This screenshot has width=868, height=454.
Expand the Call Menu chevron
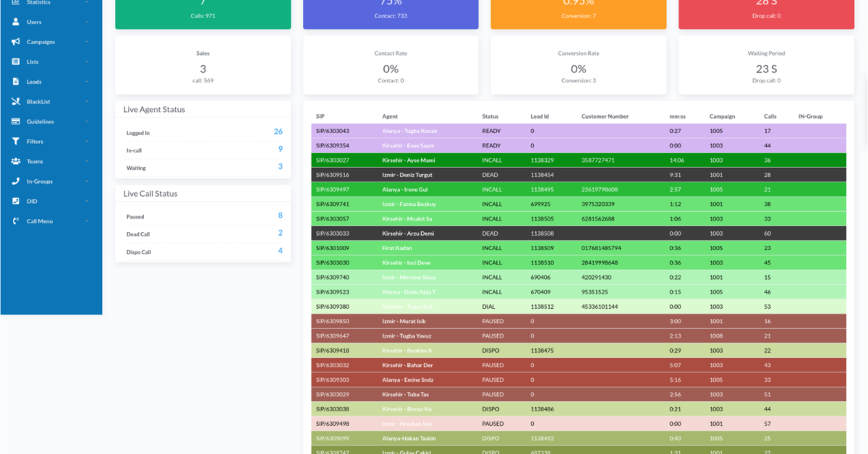[x=87, y=221]
